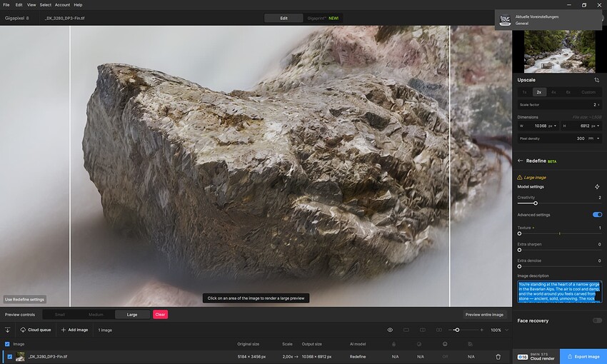The image size is (607, 364).
Task: Toggle the select-all Image checkbox
Action: point(7,344)
